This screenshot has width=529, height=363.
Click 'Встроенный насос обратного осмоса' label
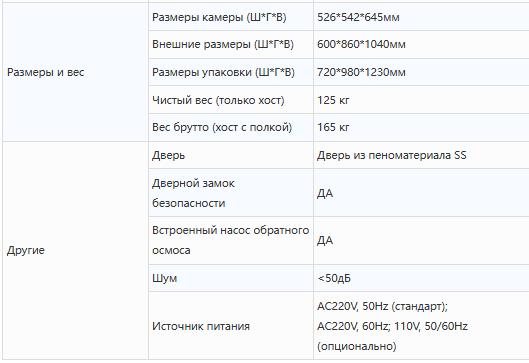[x=230, y=240]
